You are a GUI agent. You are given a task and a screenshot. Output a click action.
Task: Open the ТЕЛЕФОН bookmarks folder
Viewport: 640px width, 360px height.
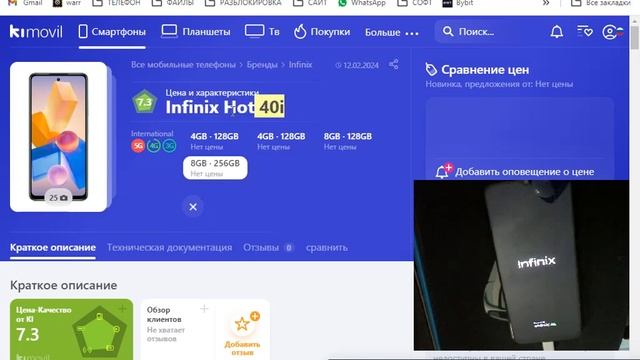(116, 3)
